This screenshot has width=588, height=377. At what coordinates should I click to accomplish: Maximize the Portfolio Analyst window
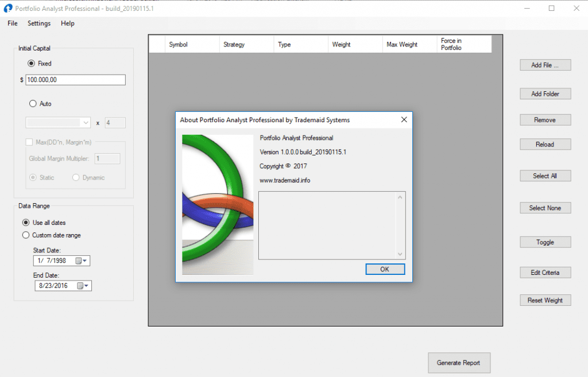551,8
